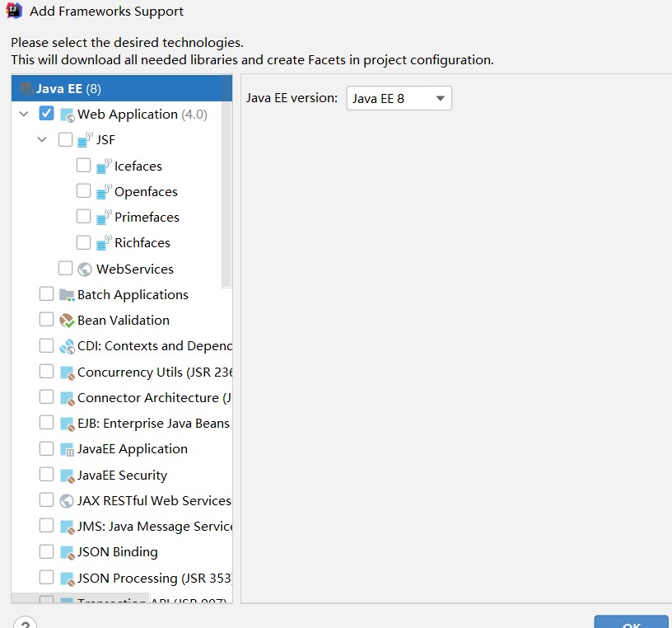Image resolution: width=672 pixels, height=628 pixels.
Task: Collapse the JSF tree node
Action: coord(42,139)
